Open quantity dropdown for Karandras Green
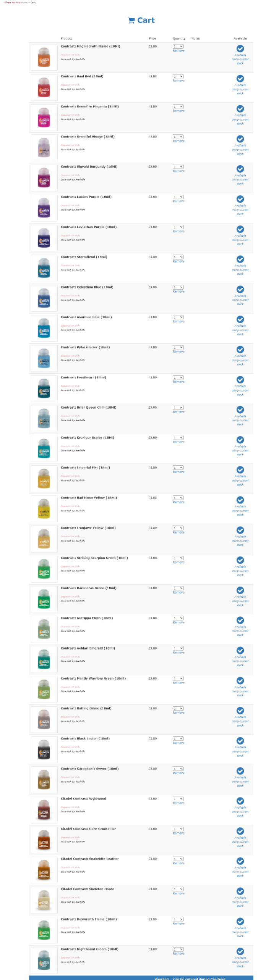266x980 pixels. coord(178,588)
